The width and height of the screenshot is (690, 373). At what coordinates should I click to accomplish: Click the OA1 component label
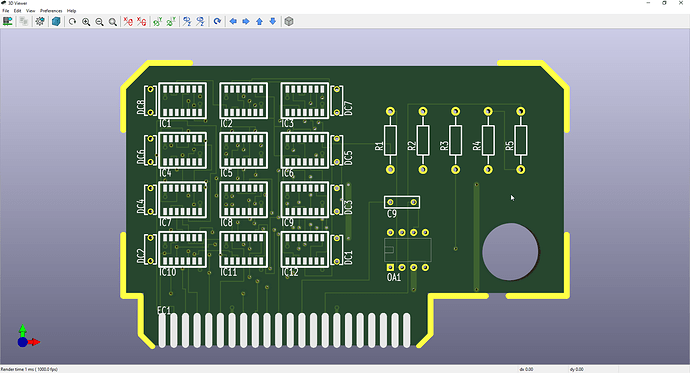pyautogui.click(x=394, y=278)
